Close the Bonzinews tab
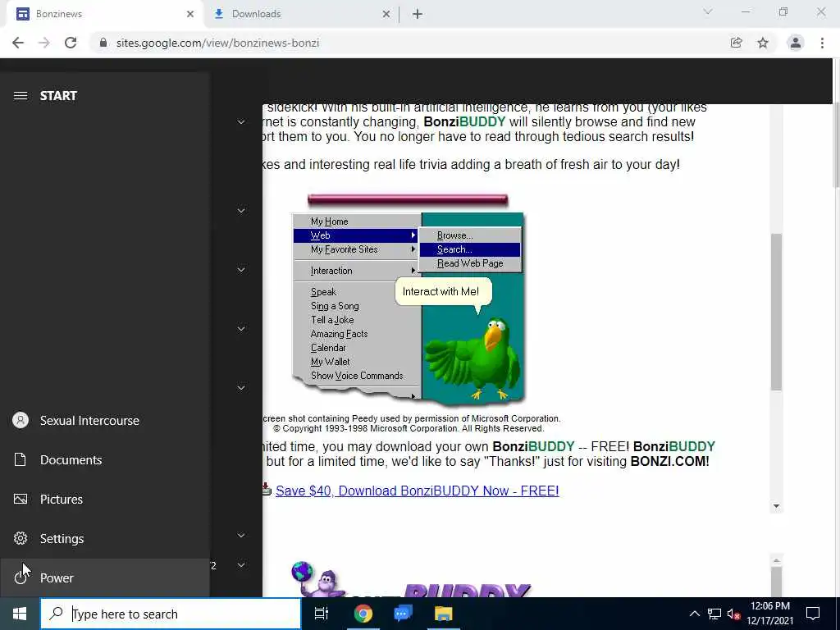Screen dimensions: 840x630 (x=190, y=14)
